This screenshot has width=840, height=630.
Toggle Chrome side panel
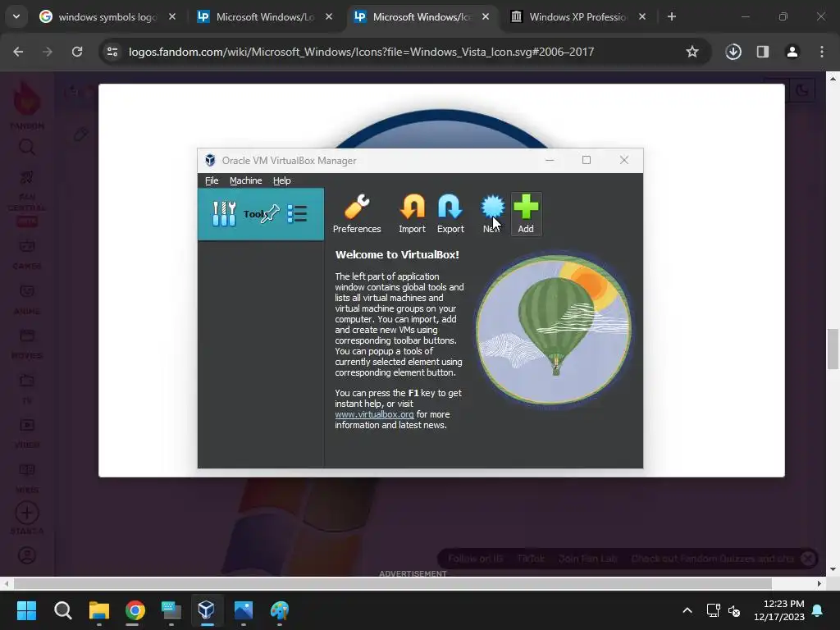tap(763, 52)
